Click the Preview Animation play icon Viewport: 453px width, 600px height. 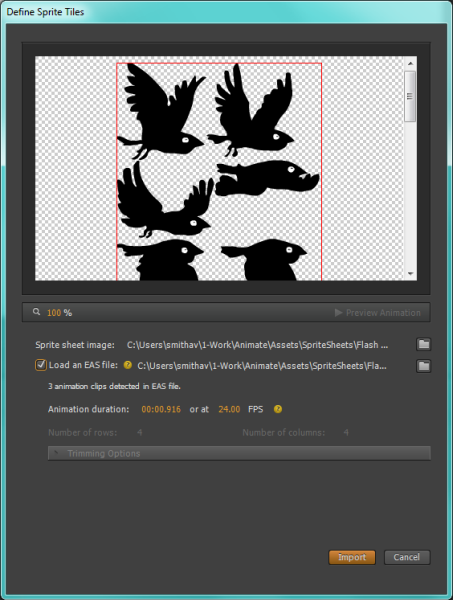click(x=338, y=313)
